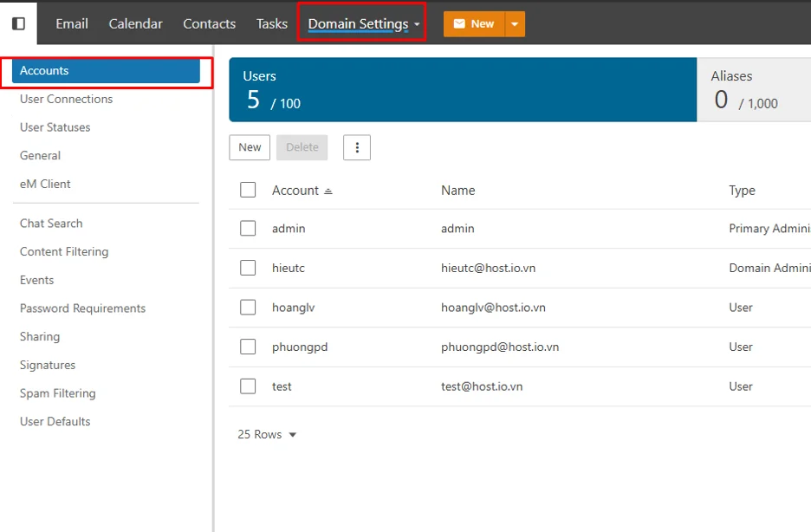
Task: Open Events in the sidebar
Action: click(x=36, y=280)
